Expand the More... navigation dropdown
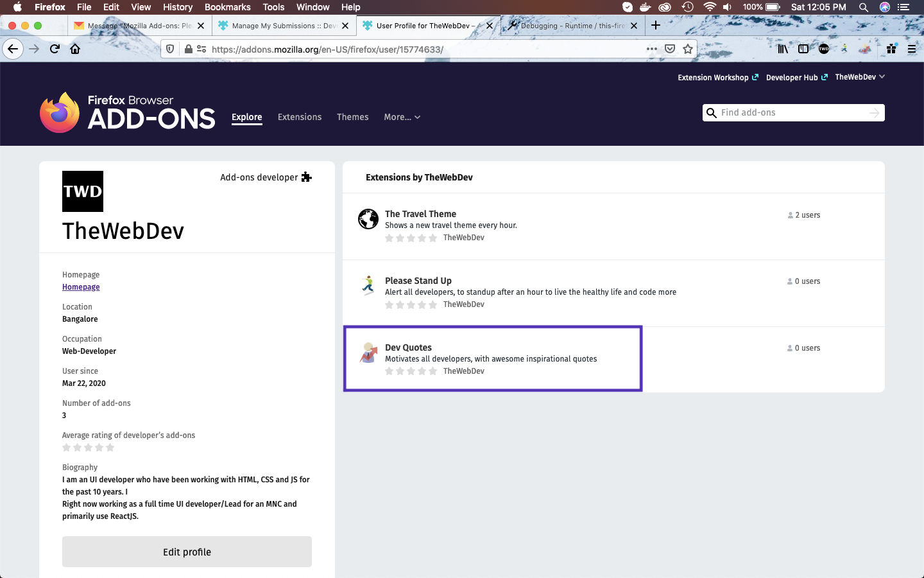 tap(402, 117)
